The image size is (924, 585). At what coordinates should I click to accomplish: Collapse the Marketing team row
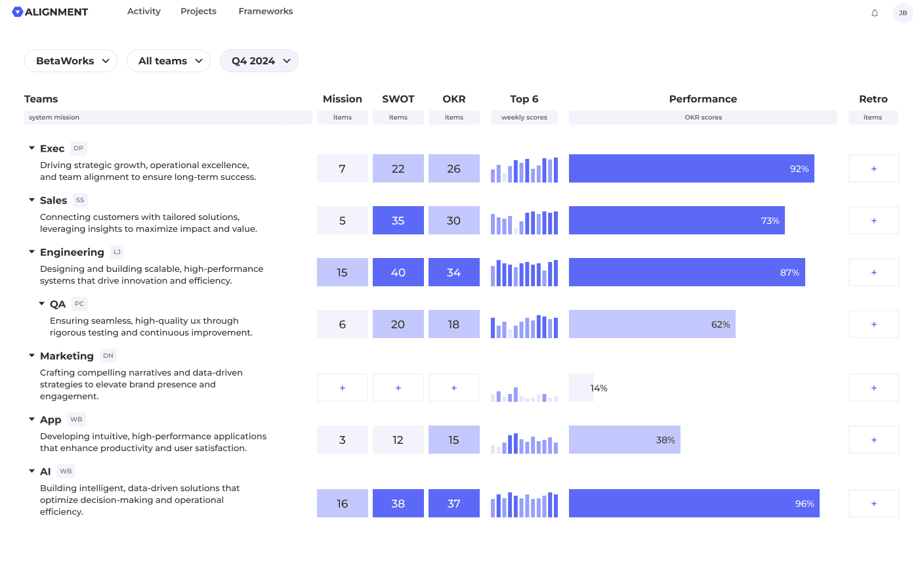coord(31,356)
